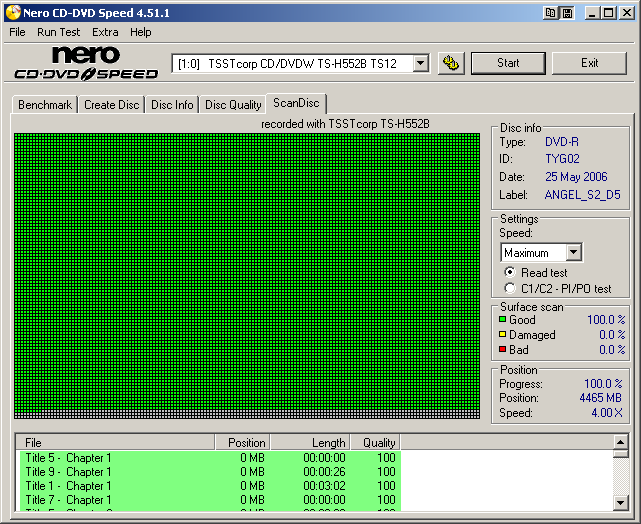Select the Title 9 - Chapter 1 row
Viewport: 641px width, 524px height.
click(x=210, y=472)
